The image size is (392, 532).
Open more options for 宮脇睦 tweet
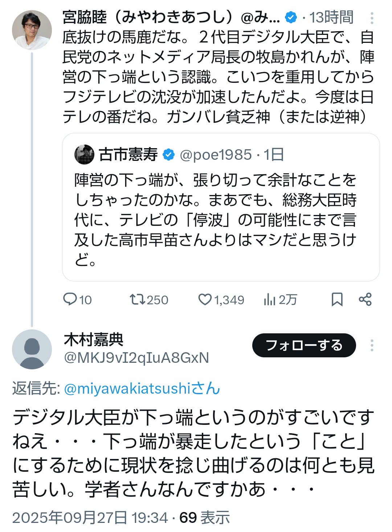tap(372, 18)
